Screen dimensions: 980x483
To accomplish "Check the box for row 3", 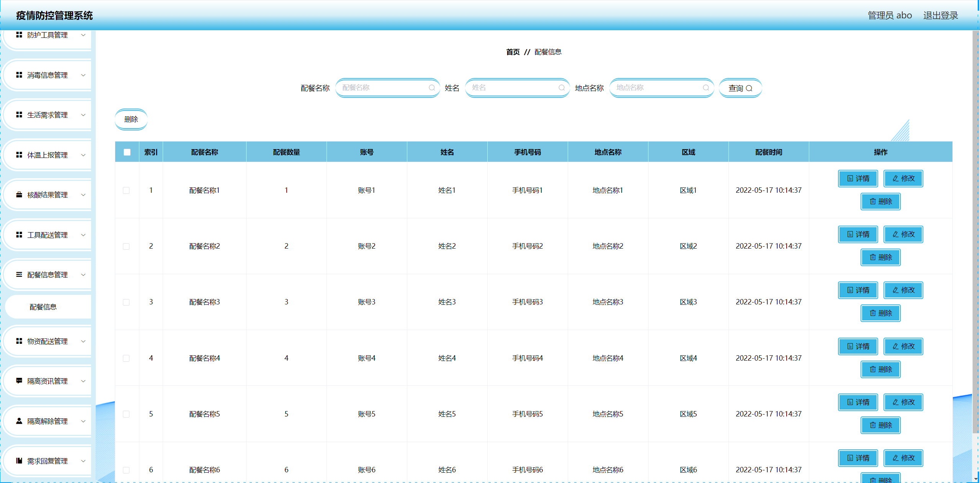I will click(x=126, y=302).
